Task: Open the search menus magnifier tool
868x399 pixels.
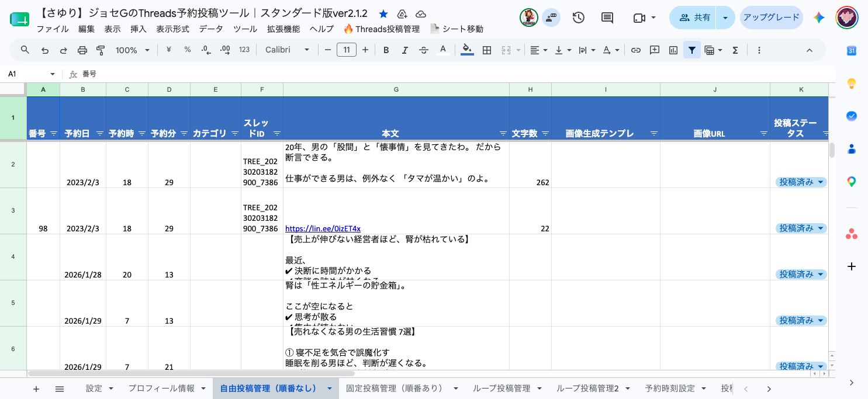Action: (25, 50)
